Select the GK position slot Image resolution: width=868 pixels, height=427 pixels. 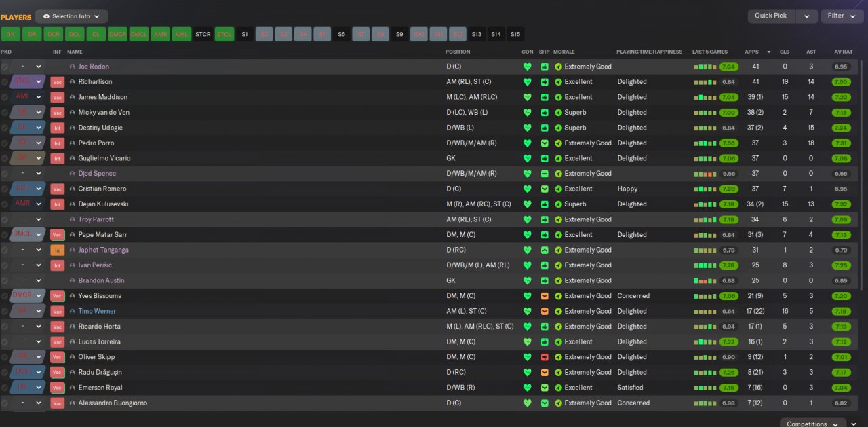pos(11,34)
